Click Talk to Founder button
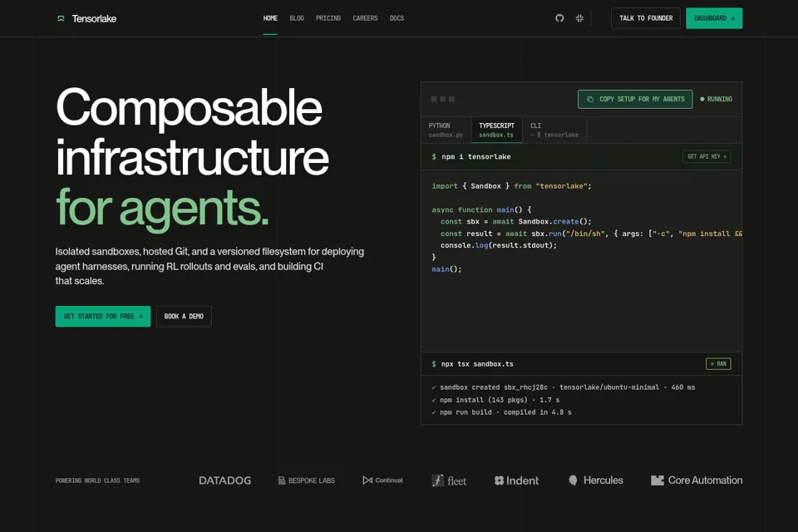The image size is (798, 532). coord(646,18)
